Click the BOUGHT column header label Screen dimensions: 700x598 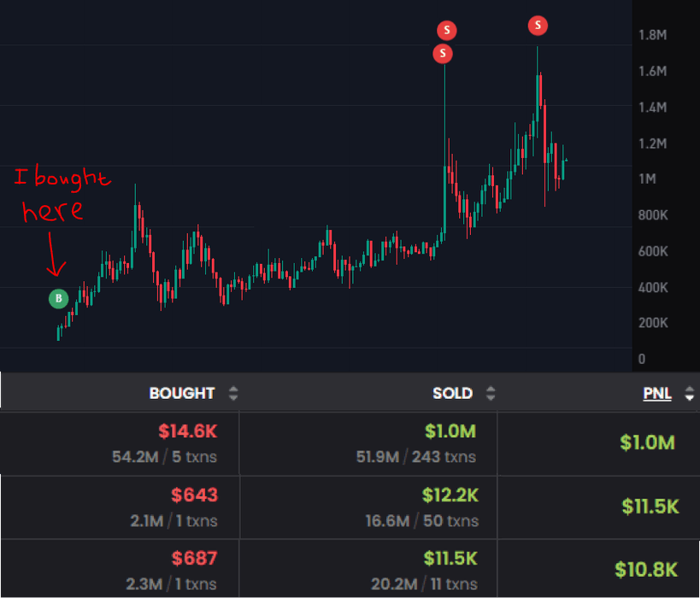click(182, 394)
